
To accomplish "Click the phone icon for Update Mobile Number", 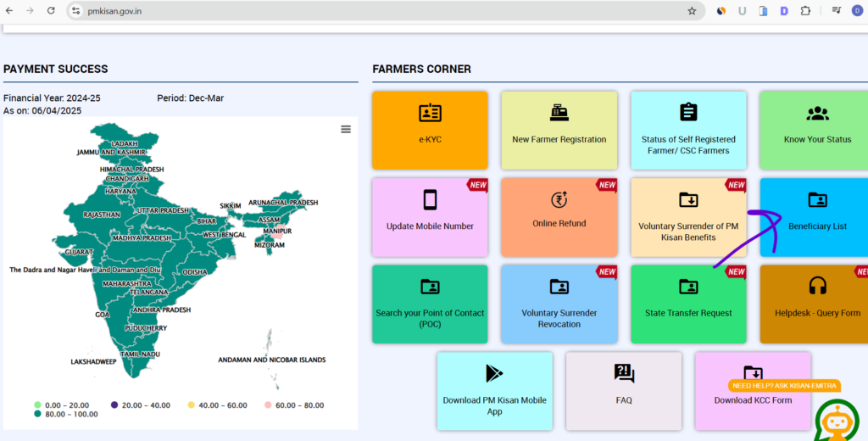I will point(430,199).
